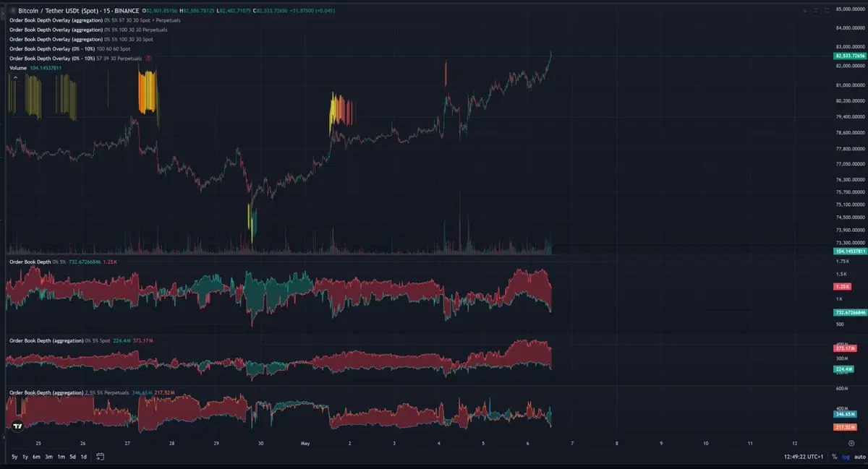Click Order Book Depth aggregation Perpetuals pane legend
The height and width of the screenshot is (469, 868).
[93, 392]
